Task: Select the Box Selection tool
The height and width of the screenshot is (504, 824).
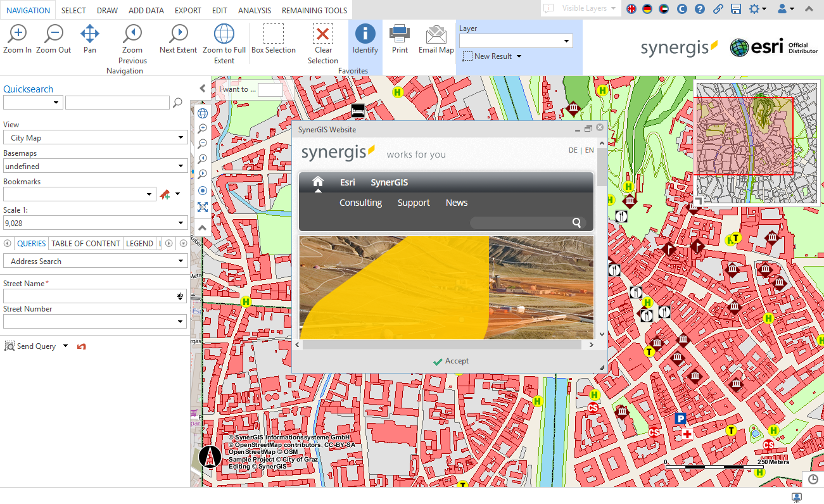Action: [x=274, y=38]
